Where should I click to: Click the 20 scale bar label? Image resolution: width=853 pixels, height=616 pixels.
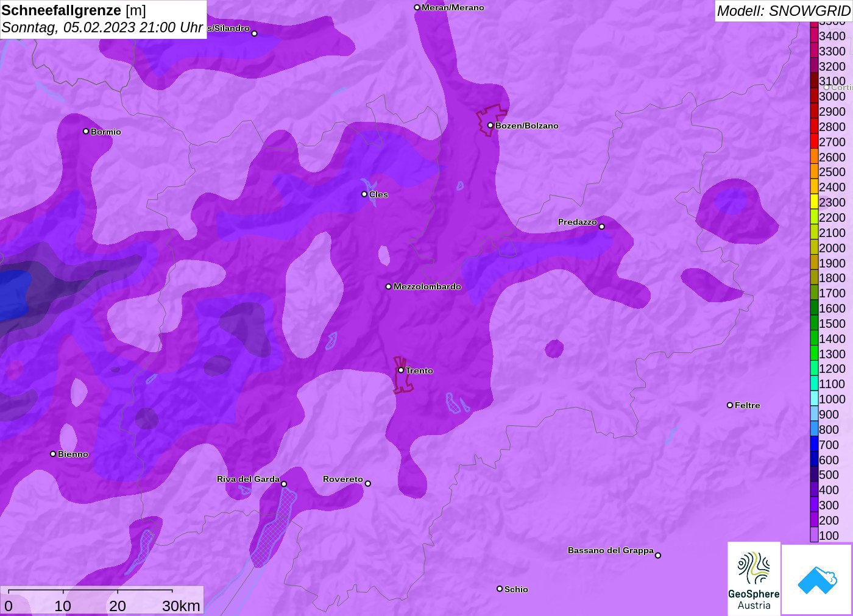(118, 606)
